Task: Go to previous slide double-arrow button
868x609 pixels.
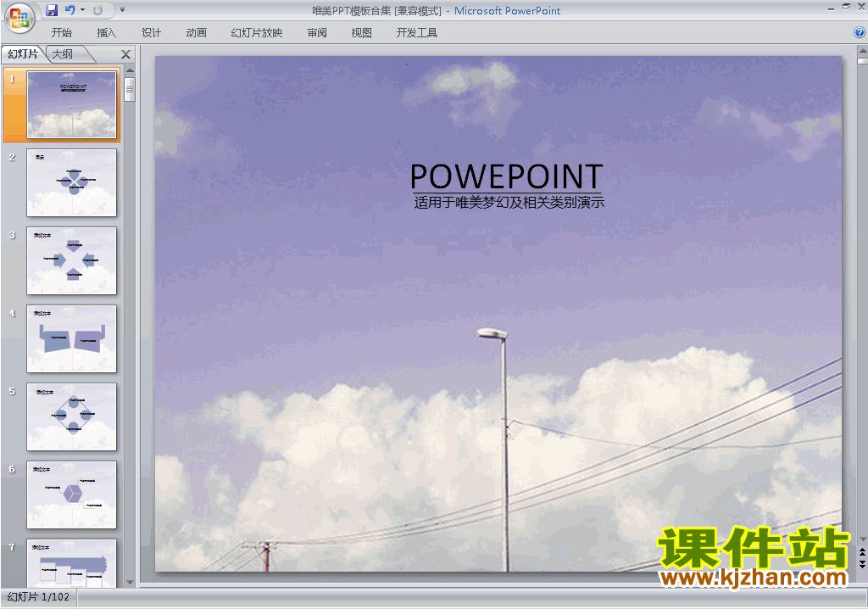Action: [862, 552]
